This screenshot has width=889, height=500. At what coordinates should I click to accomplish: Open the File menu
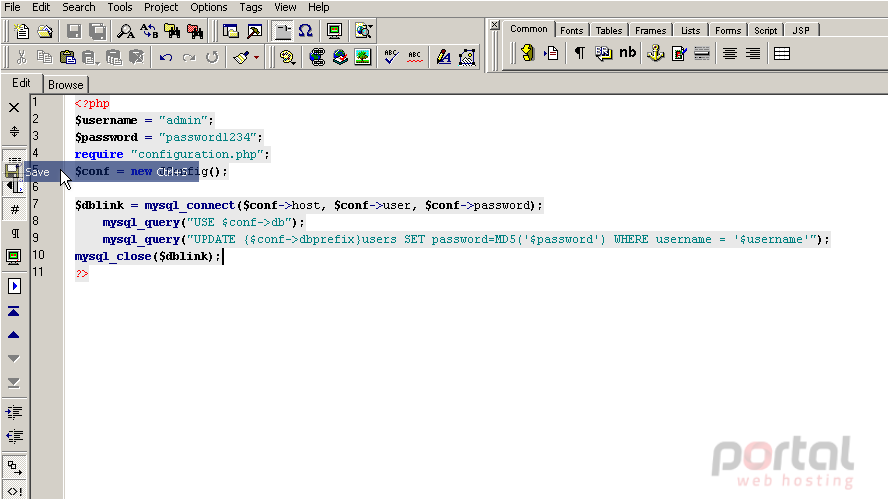coord(12,7)
